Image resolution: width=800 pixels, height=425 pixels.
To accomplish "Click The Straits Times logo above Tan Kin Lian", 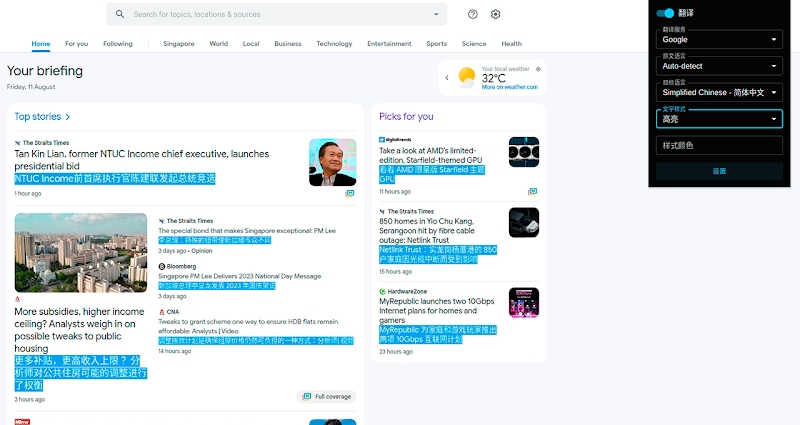I will [18, 143].
